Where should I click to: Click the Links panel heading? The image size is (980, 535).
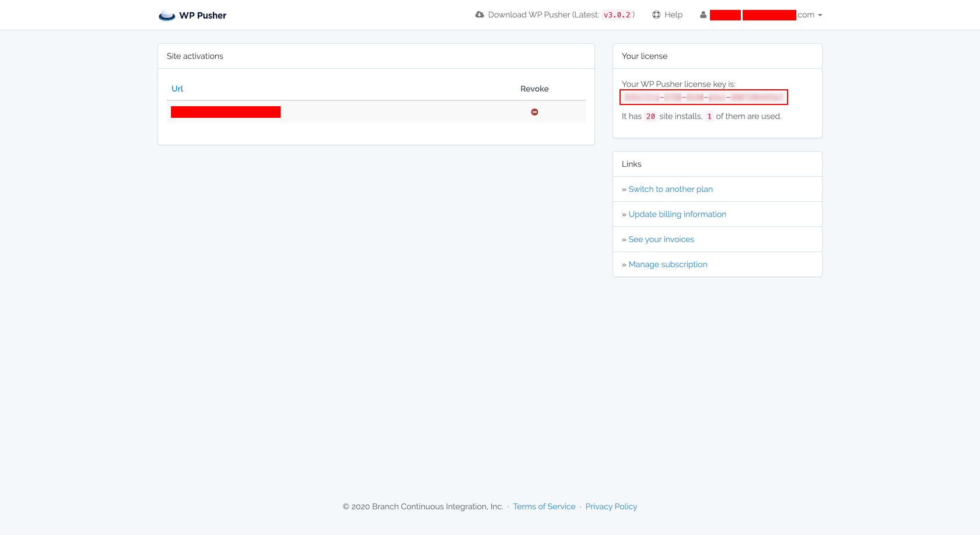(631, 164)
